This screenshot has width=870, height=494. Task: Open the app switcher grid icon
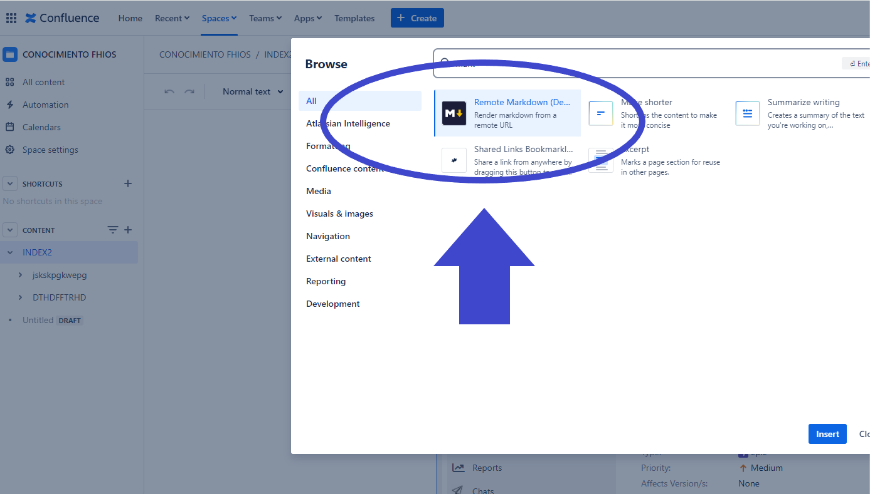(x=11, y=18)
